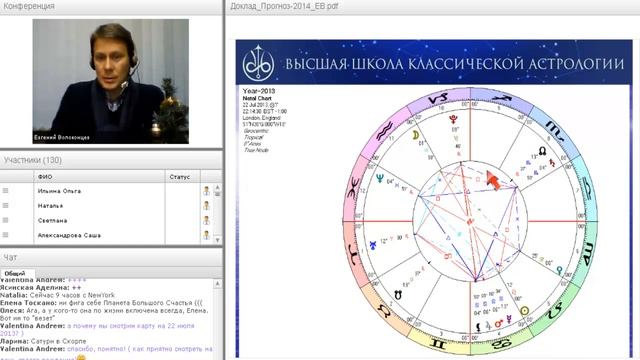Screen dimensions: 640x360
Task: Select participant Светлана
Action: tap(52, 220)
